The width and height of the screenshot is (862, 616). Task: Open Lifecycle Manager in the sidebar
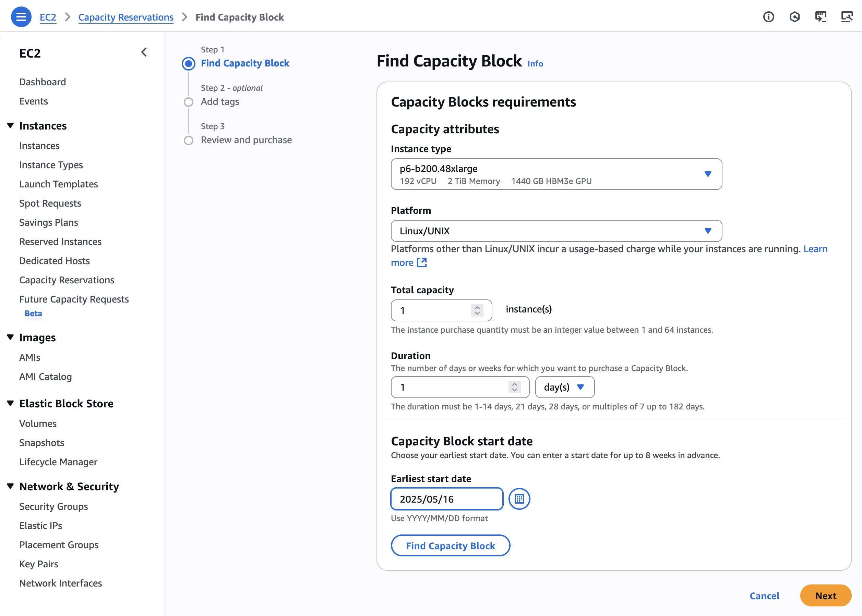point(58,462)
